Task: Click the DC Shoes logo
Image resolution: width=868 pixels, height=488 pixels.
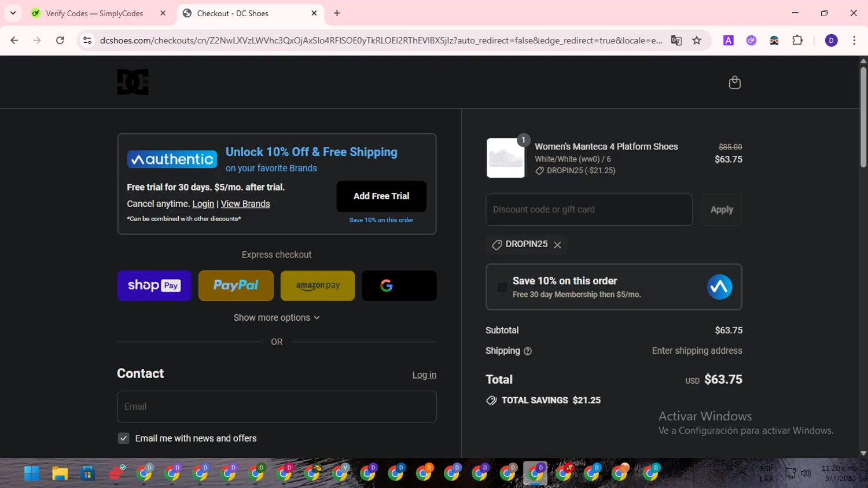Action: click(133, 82)
